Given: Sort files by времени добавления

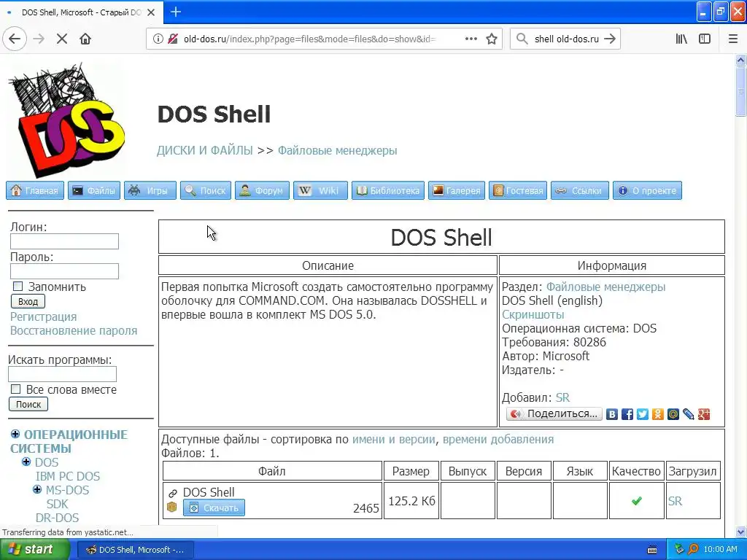Looking at the screenshot, I should [x=498, y=440].
